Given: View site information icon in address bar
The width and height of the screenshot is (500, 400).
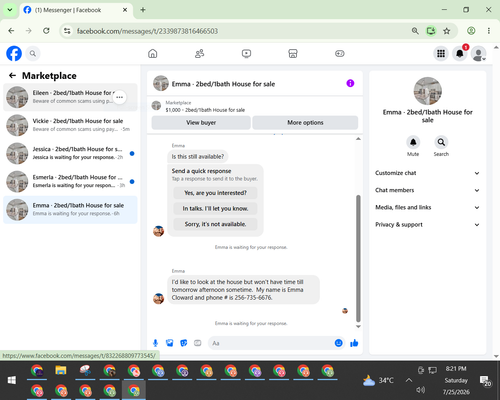Looking at the screenshot, I should [x=67, y=31].
